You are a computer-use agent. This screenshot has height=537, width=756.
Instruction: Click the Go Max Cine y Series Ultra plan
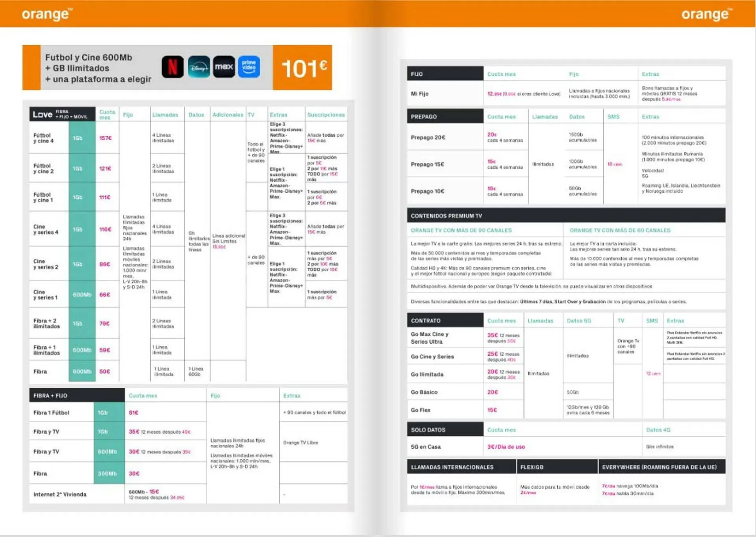[x=430, y=338]
